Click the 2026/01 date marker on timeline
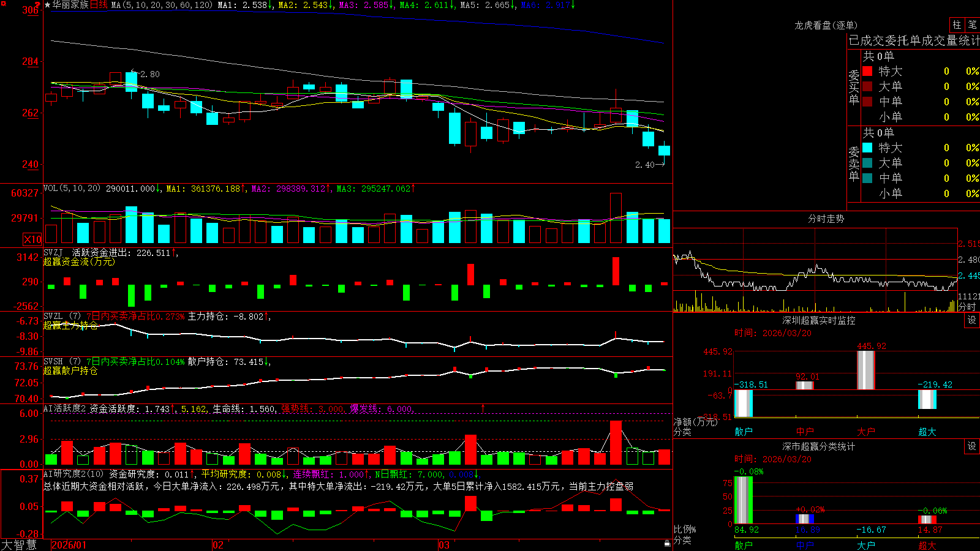The image size is (980, 551). pyautogui.click(x=69, y=545)
